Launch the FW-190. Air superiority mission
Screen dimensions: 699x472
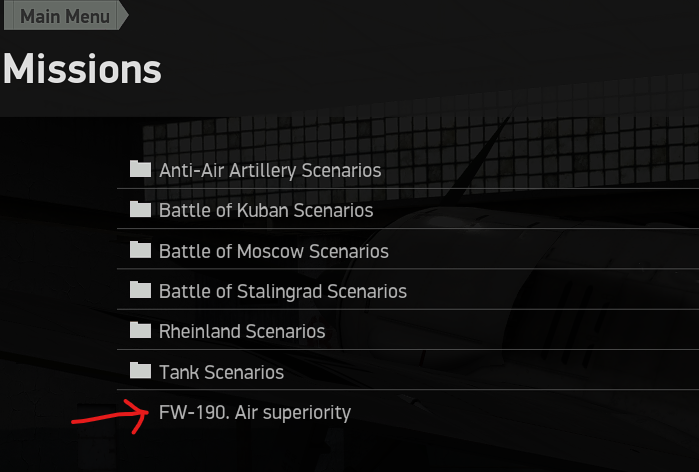point(254,412)
